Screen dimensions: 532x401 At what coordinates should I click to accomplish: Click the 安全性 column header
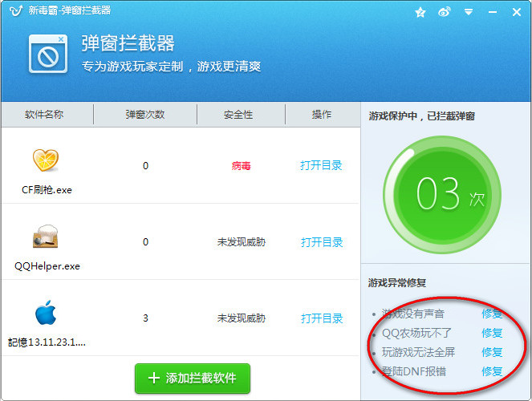coord(238,115)
